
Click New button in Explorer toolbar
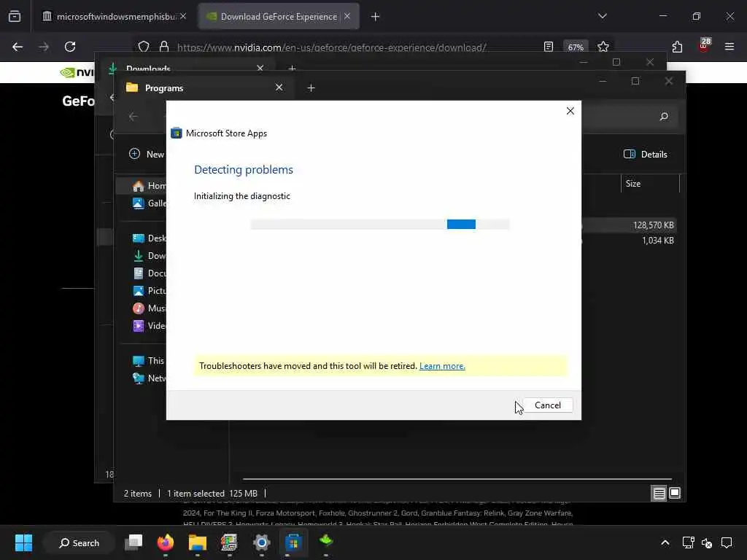pos(147,155)
